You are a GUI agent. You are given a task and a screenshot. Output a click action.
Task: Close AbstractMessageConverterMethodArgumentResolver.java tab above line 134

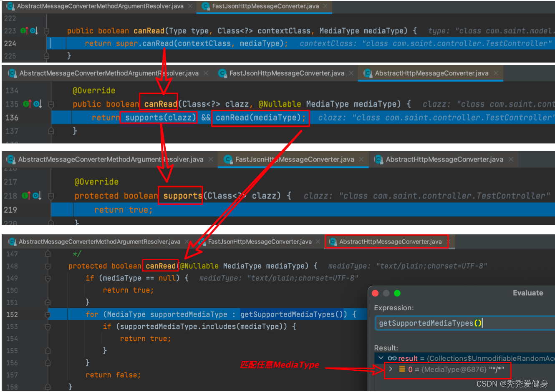point(206,73)
